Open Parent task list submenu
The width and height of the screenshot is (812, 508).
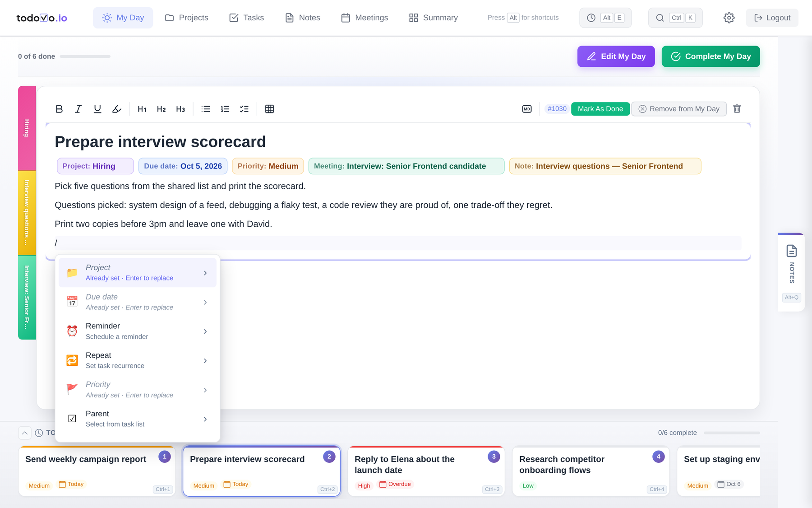(x=138, y=419)
